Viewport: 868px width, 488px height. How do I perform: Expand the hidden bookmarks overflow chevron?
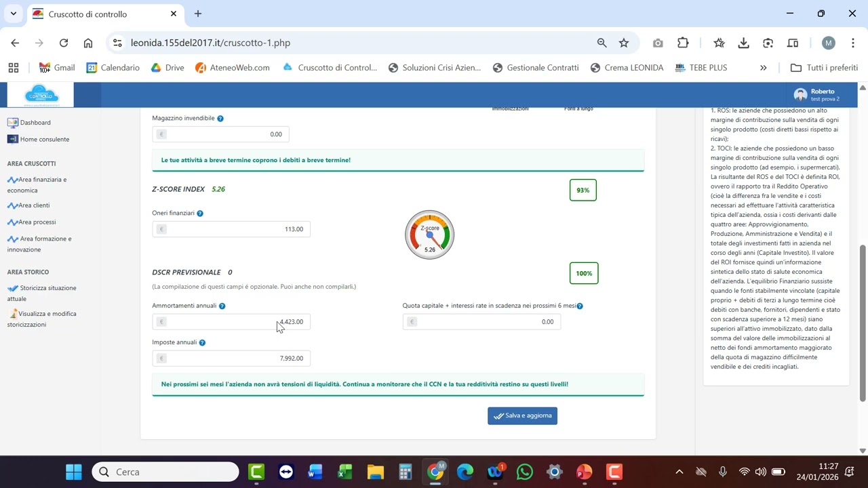pos(763,68)
